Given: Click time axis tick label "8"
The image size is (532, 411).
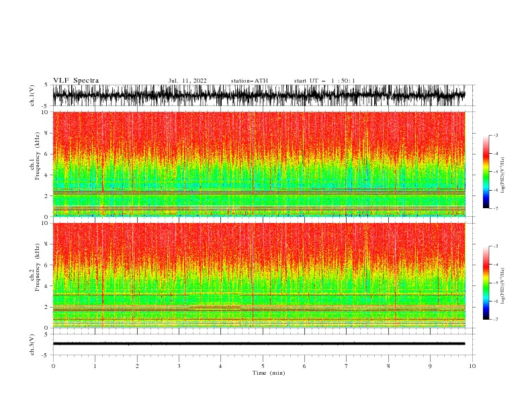Looking at the screenshot, I should 388,366.
